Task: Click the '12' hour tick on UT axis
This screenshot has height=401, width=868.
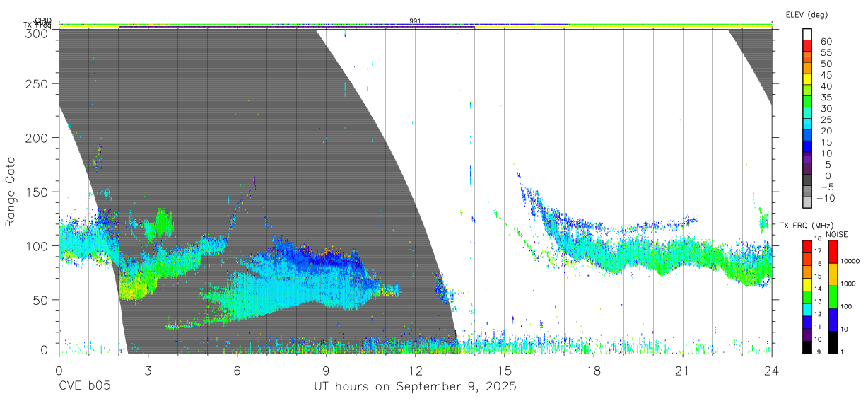Action: point(416,371)
